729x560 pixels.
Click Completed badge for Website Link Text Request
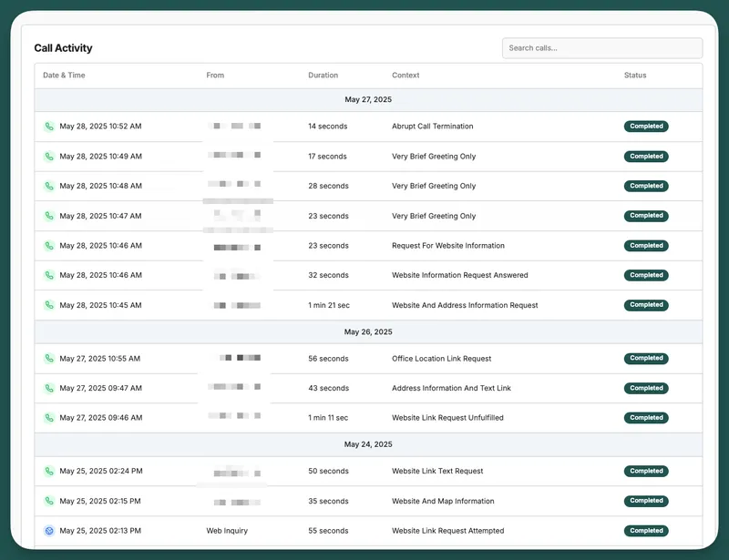tap(646, 472)
